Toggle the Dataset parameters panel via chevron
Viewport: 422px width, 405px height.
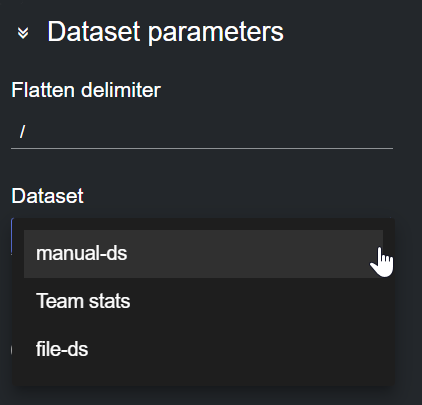[23, 33]
